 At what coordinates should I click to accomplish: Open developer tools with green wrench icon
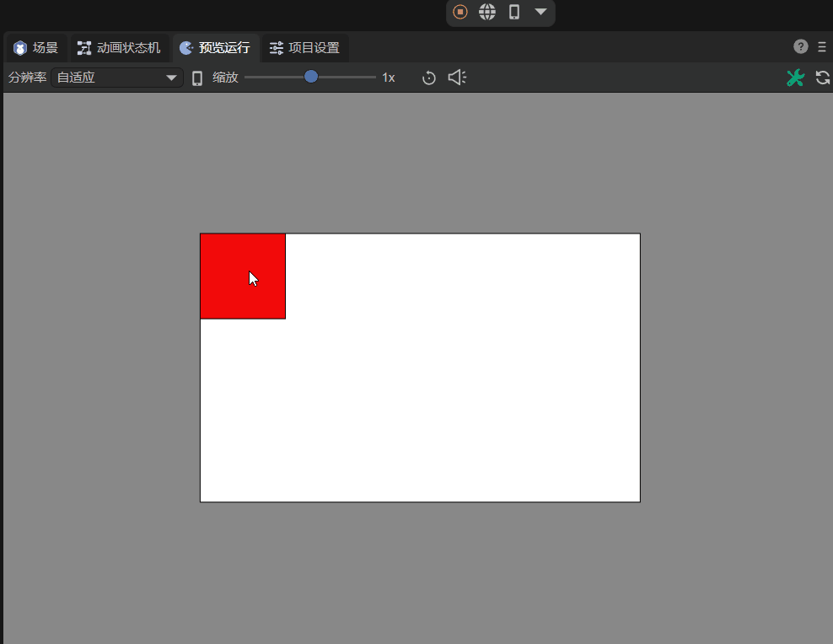point(795,78)
